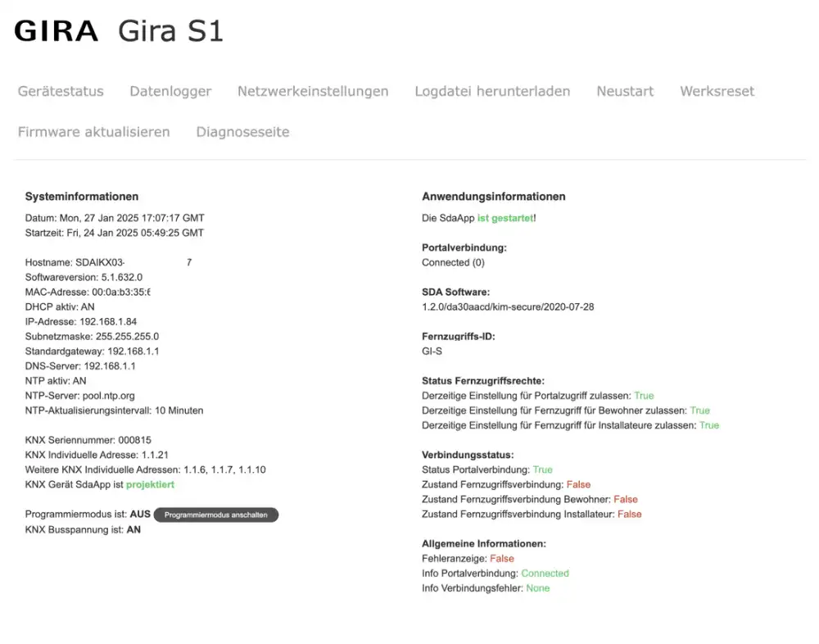Click Fernzugriff für Bewohner zulassen line

point(566,410)
